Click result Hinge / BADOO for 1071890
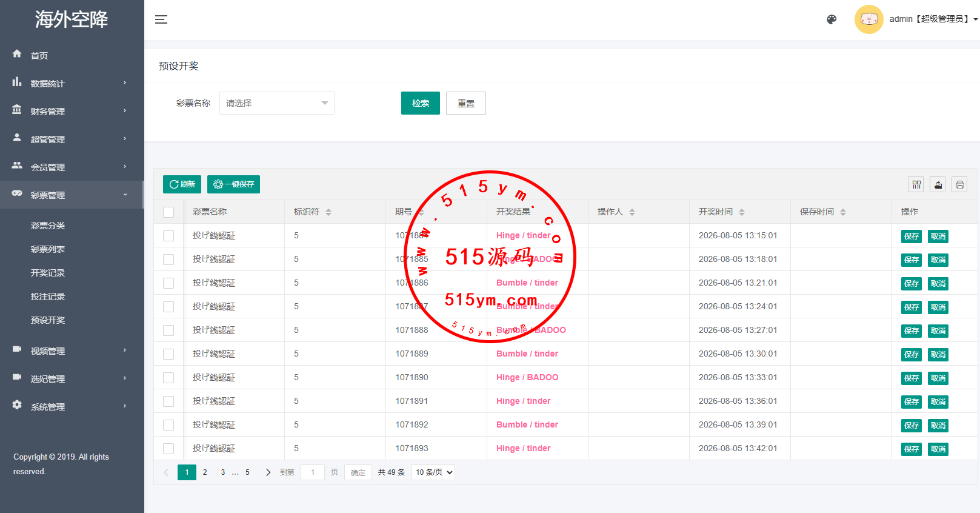Screen dimensions: 980x513 click(527, 377)
